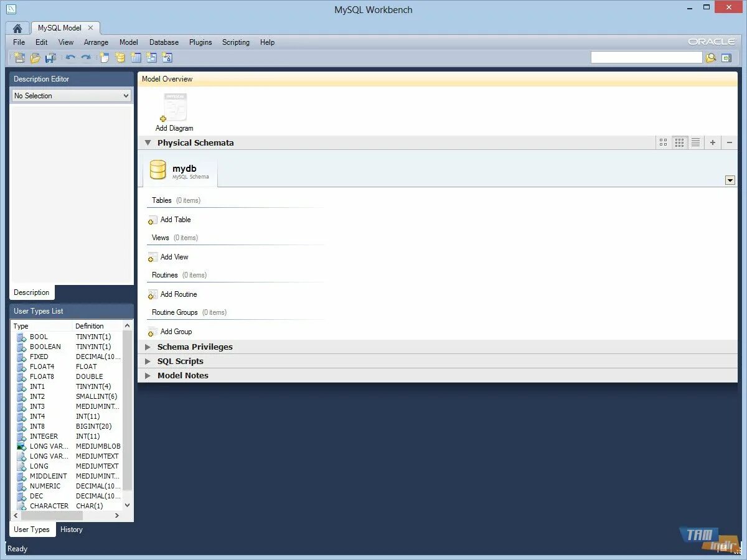This screenshot has height=560, width=747.
Task: Click the search input field
Action: click(x=646, y=57)
